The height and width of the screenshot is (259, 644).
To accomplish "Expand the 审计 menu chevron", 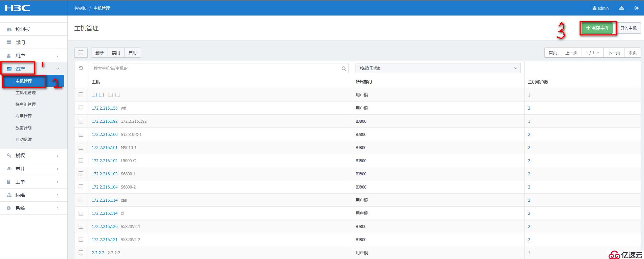I will pyautogui.click(x=58, y=169).
